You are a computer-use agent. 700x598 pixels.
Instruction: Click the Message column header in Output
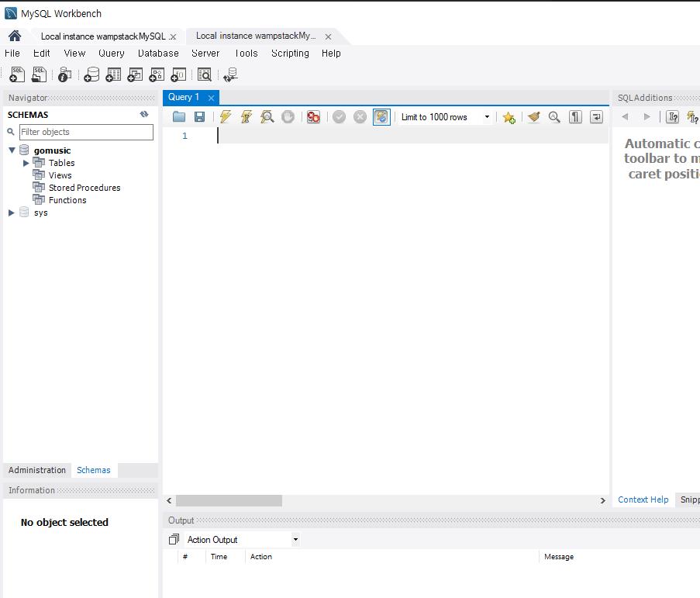pos(558,556)
